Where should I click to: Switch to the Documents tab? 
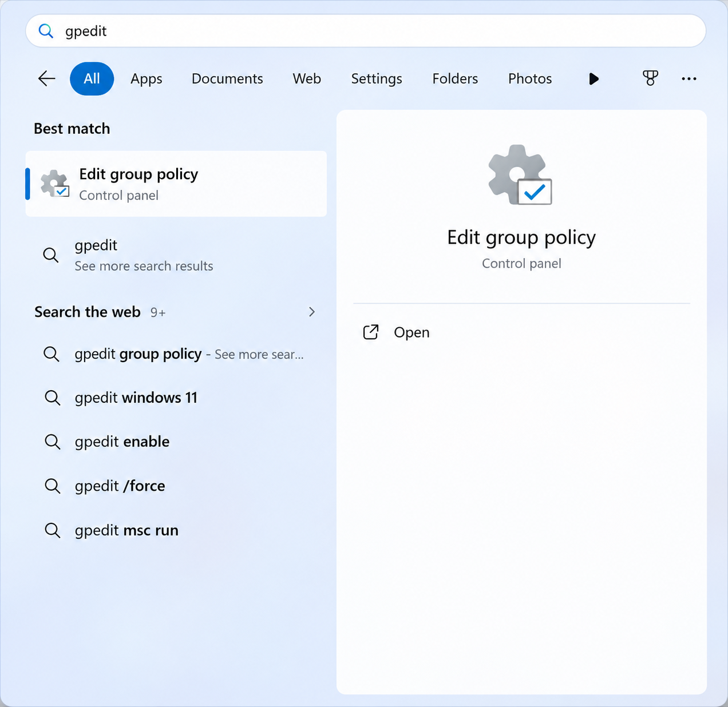pos(227,78)
